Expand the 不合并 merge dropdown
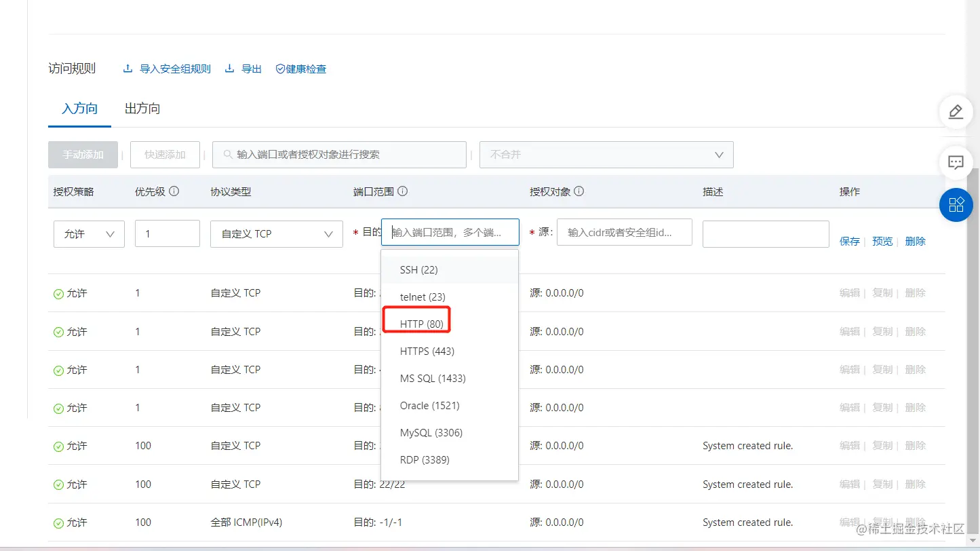Image resolution: width=980 pixels, height=551 pixels. (606, 155)
